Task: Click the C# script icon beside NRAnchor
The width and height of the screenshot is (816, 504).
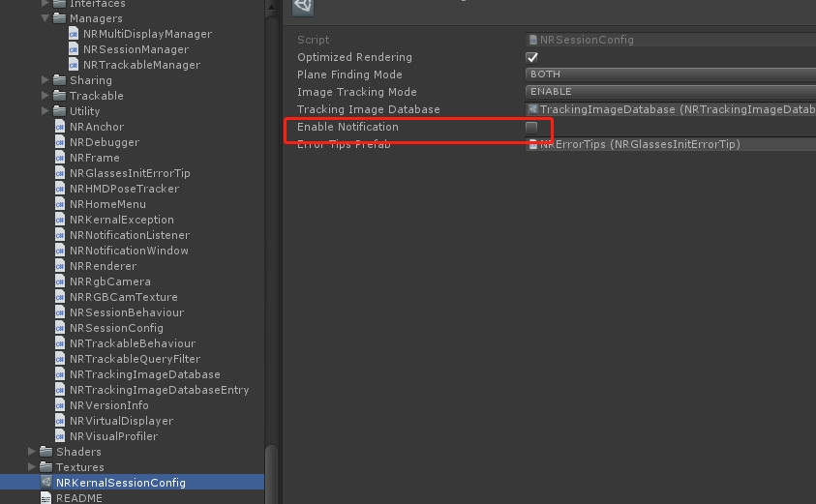Action: (x=61, y=127)
